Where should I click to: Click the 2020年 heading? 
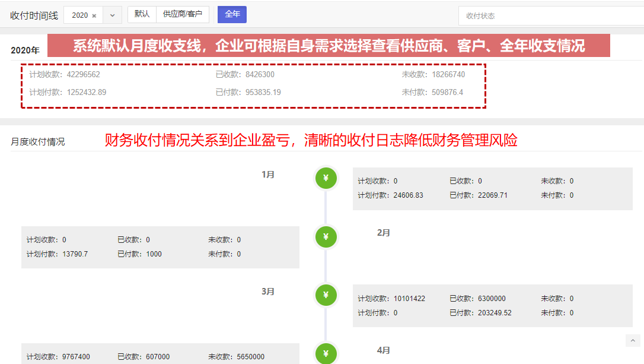tap(25, 50)
